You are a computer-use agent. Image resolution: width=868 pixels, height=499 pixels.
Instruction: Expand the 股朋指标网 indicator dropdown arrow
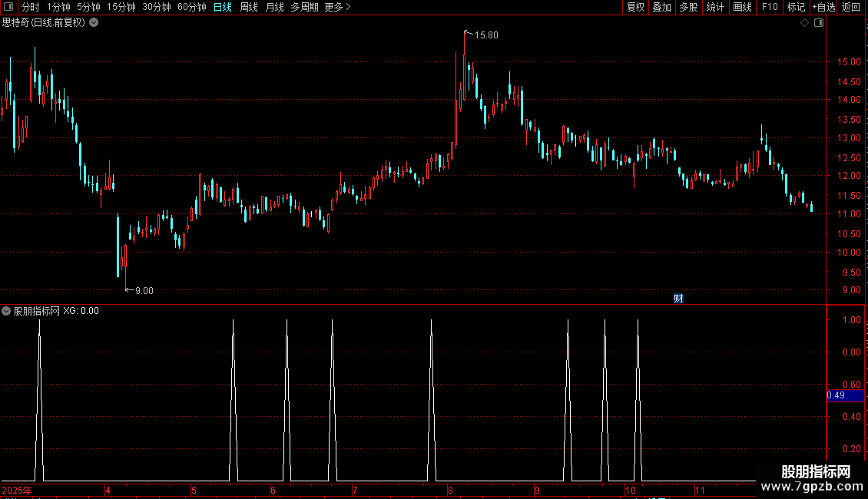[6, 311]
